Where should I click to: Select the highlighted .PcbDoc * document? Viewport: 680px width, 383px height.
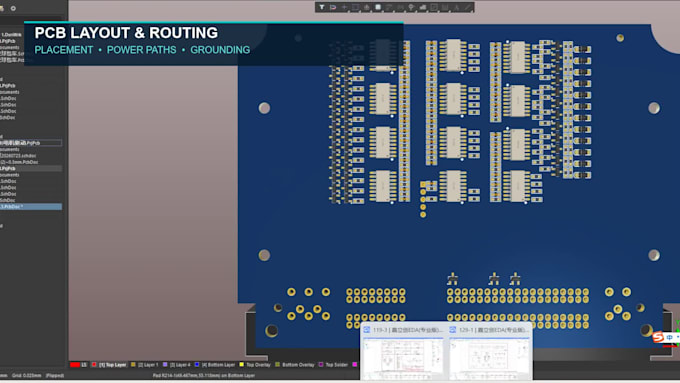[x=31, y=207]
